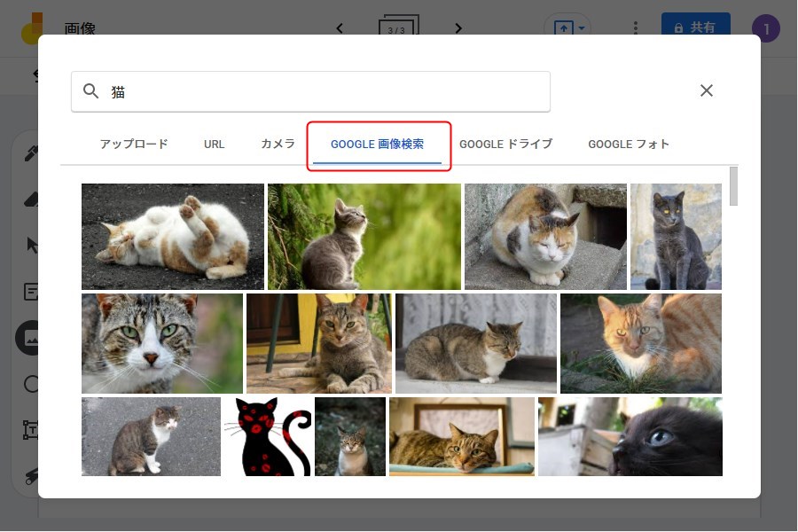Select the pen tool in sidebar
Viewport: 798px width, 532px height.
pyautogui.click(x=31, y=153)
